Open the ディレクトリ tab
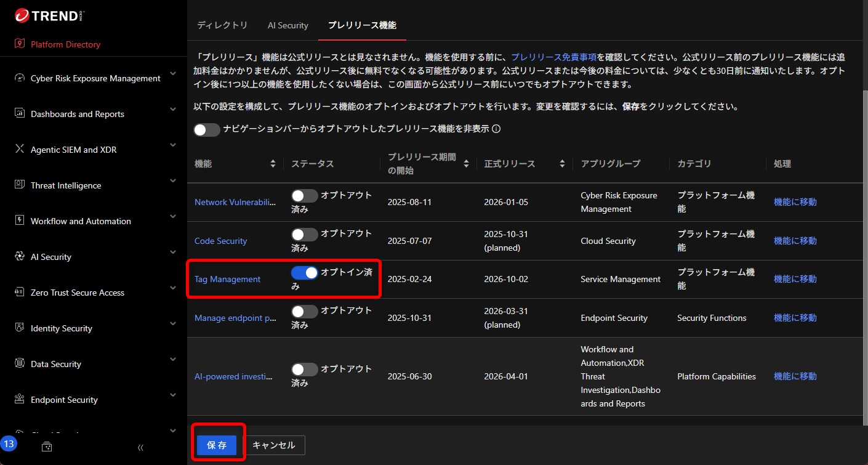The image size is (868, 465). pos(223,25)
